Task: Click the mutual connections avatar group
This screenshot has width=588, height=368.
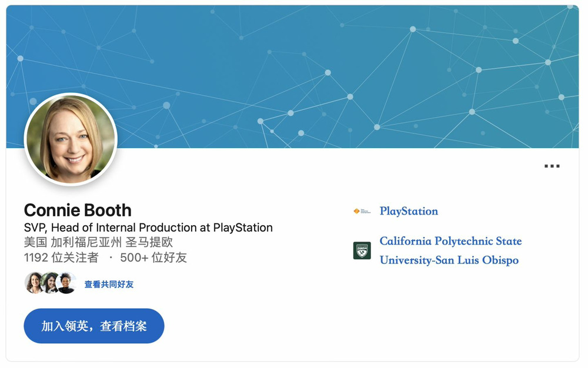Action: click(x=50, y=283)
